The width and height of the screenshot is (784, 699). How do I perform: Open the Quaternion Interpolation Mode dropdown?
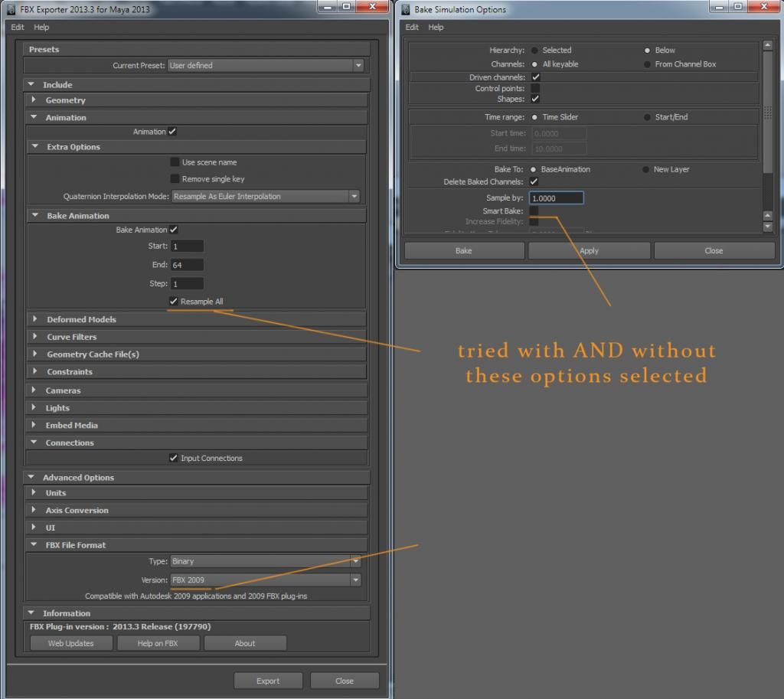tap(266, 196)
